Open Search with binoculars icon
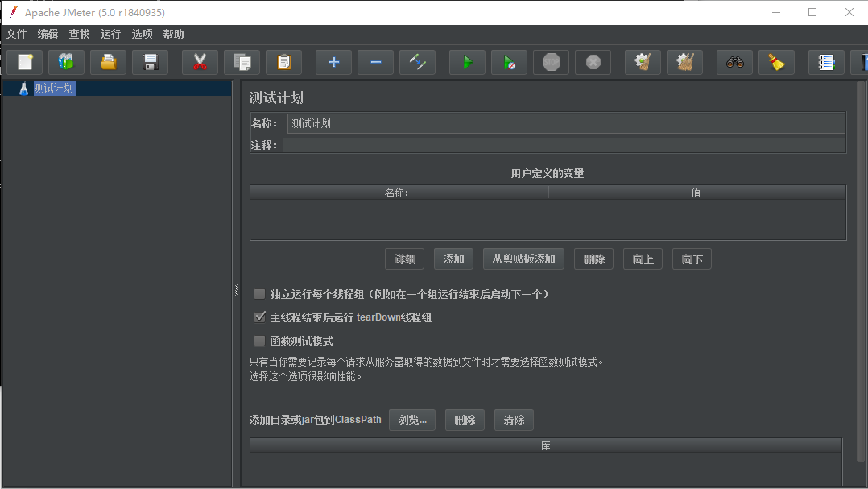The width and height of the screenshot is (868, 489). (734, 62)
